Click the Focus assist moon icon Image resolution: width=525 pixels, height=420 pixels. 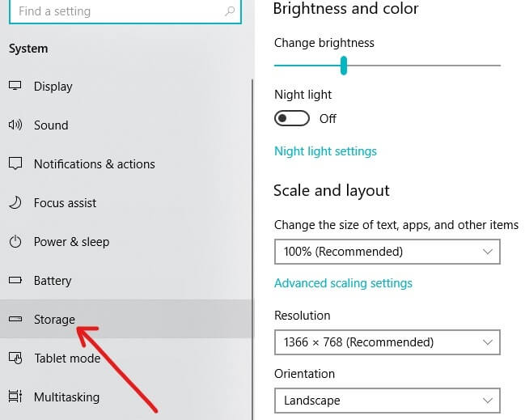pos(15,203)
